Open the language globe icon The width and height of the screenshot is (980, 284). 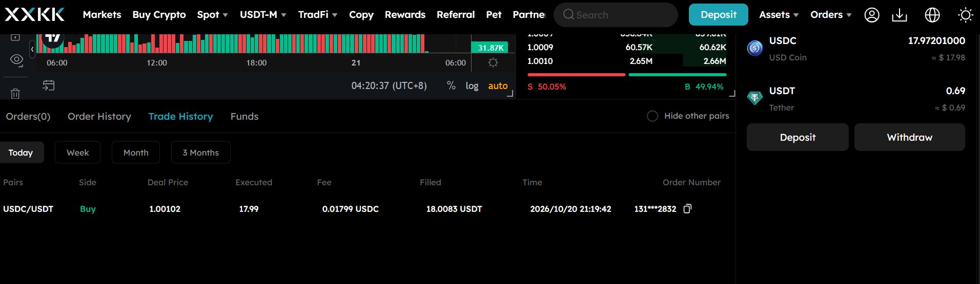tap(932, 15)
